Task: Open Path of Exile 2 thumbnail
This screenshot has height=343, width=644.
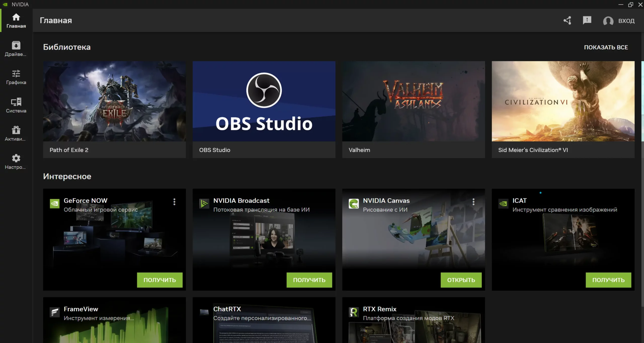Action: point(114,101)
